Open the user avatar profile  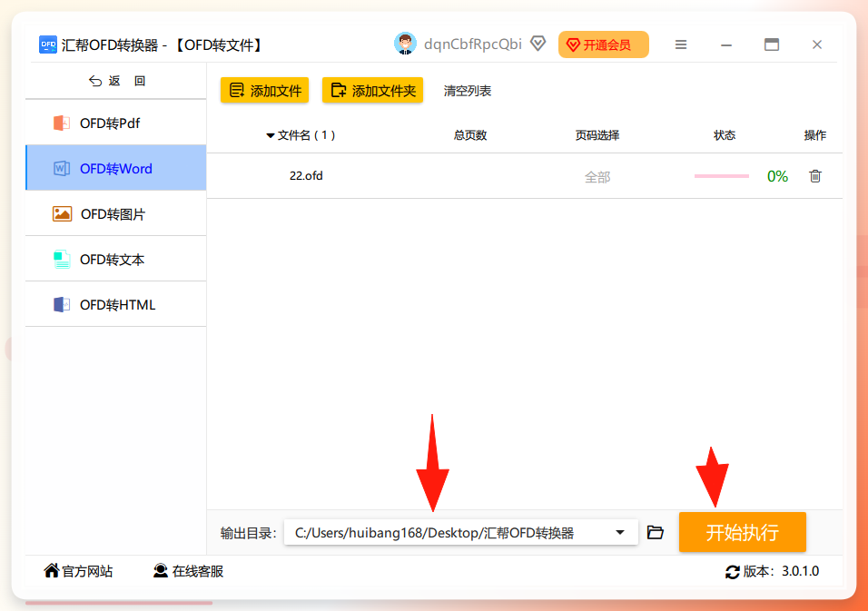[x=405, y=44]
